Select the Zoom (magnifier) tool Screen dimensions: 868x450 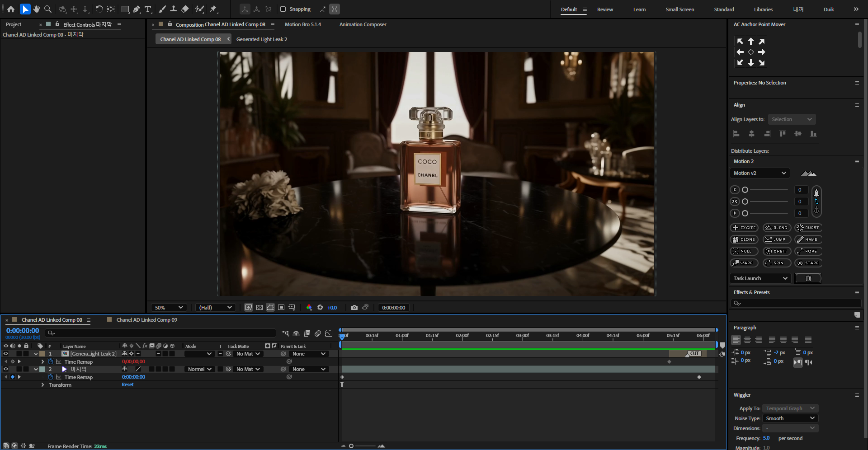(x=48, y=9)
